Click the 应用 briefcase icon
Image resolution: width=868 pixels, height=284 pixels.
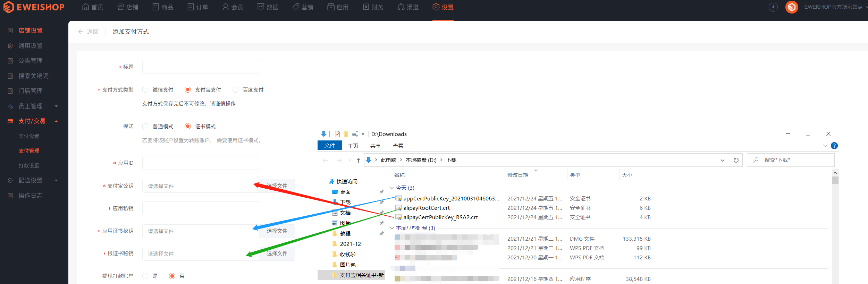tap(331, 7)
